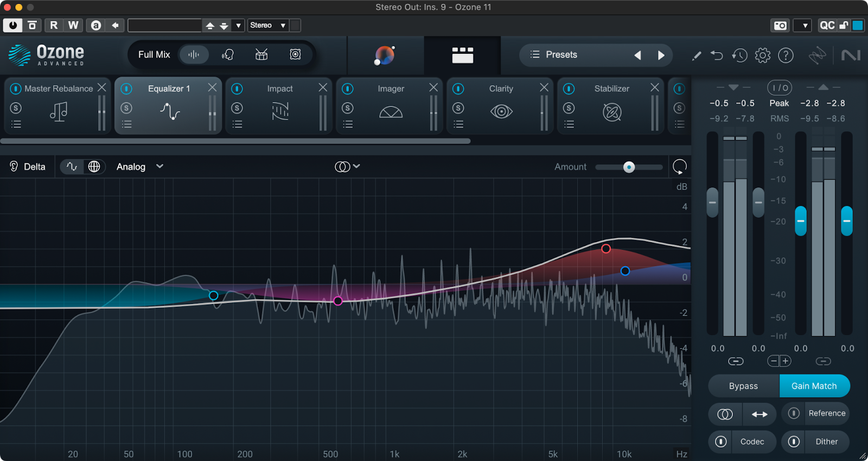Open the Reference panel

coord(827,413)
